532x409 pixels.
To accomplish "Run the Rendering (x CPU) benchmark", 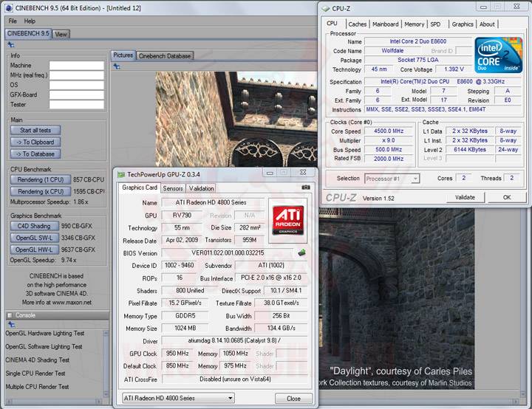I will [x=41, y=192].
